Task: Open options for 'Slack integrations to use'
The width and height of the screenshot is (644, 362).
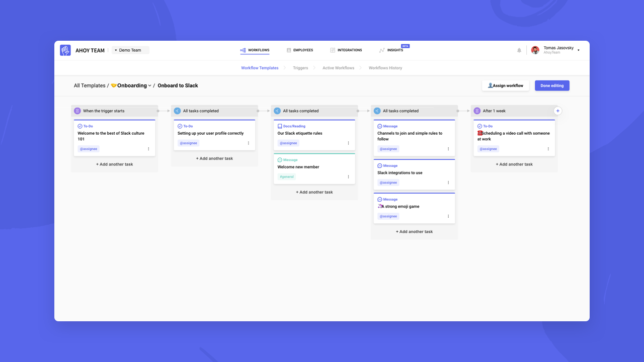Action: click(448, 183)
